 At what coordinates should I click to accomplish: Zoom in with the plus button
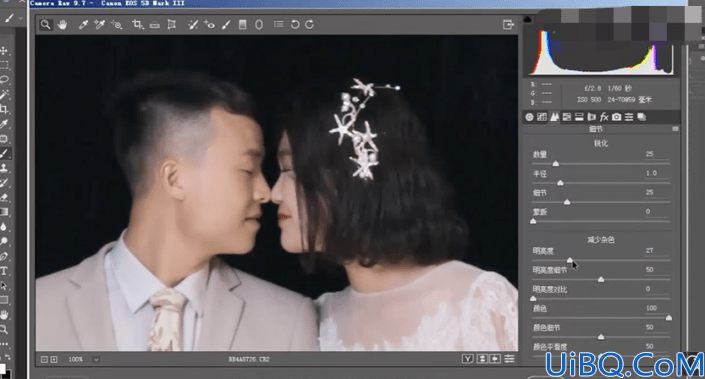pos(54,360)
